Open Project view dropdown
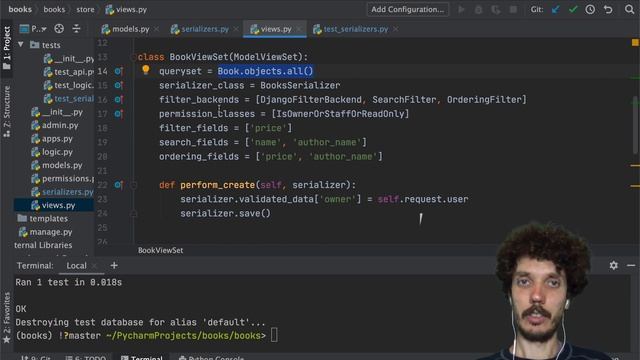The height and width of the screenshot is (360, 640). 33,29
